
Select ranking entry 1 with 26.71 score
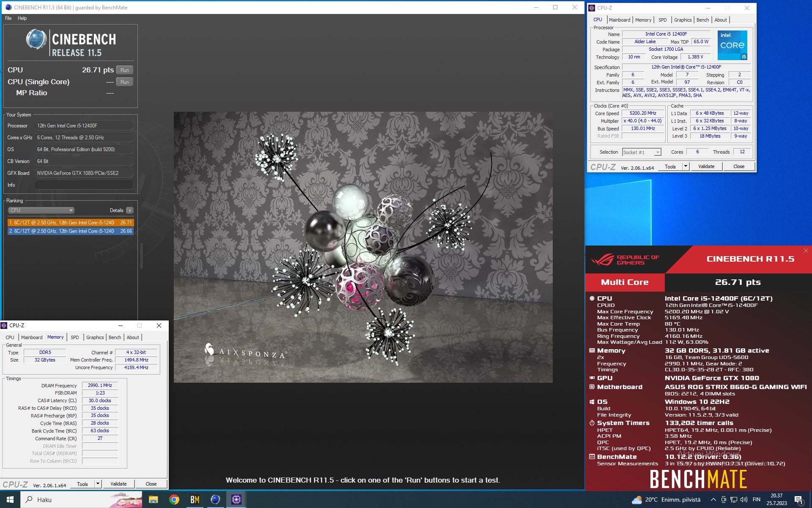coord(71,223)
